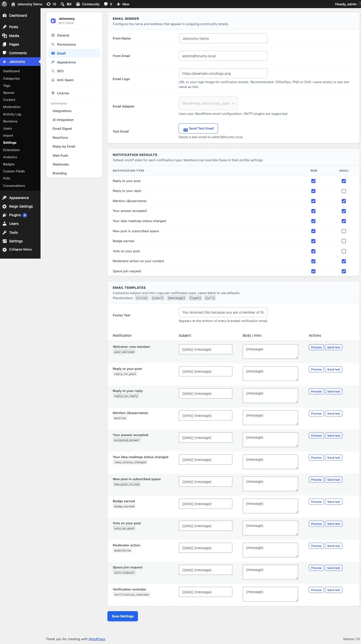Open the Permissions settings tab
Viewport: 361px width, 644px height.
(74, 44)
